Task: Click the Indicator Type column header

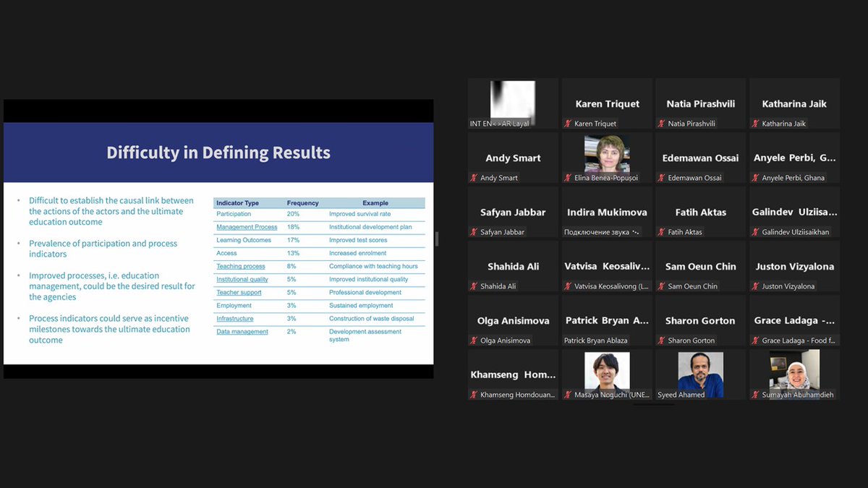Action: point(237,203)
